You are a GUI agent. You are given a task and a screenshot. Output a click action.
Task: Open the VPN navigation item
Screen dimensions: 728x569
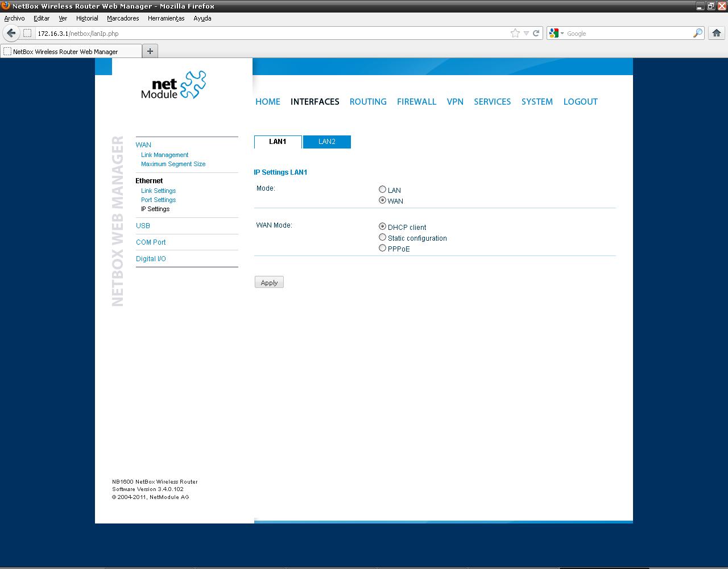(455, 102)
